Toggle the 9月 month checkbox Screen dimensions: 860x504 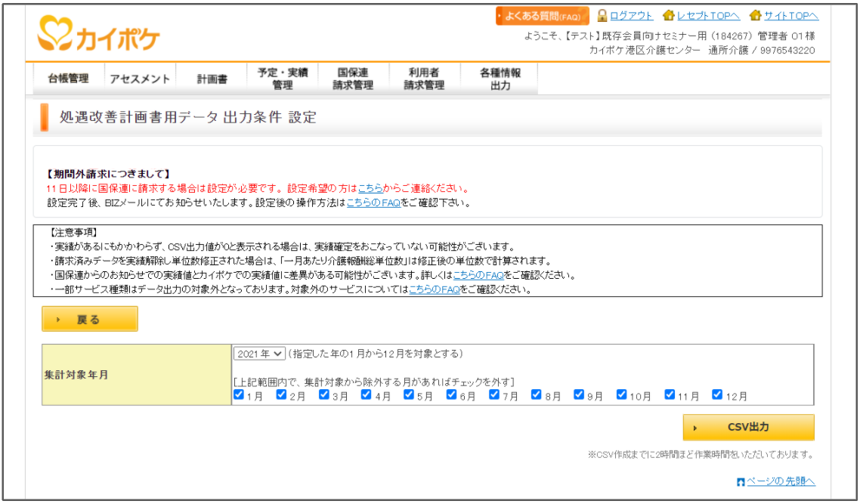579,394
